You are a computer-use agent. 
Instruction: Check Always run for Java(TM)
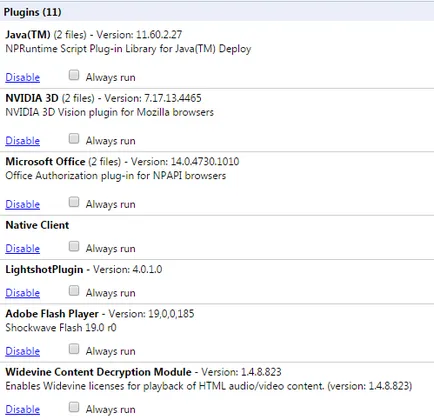[74, 75]
